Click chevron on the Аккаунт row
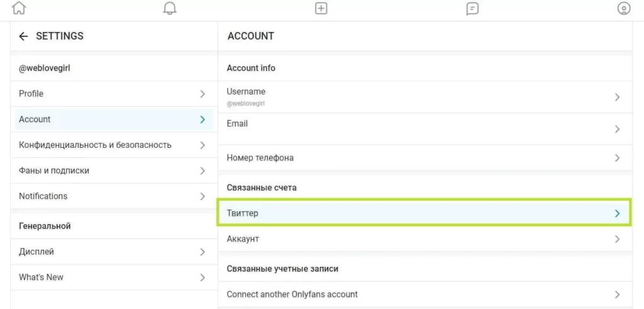Image resolution: width=644 pixels, height=309 pixels. pyautogui.click(x=617, y=239)
